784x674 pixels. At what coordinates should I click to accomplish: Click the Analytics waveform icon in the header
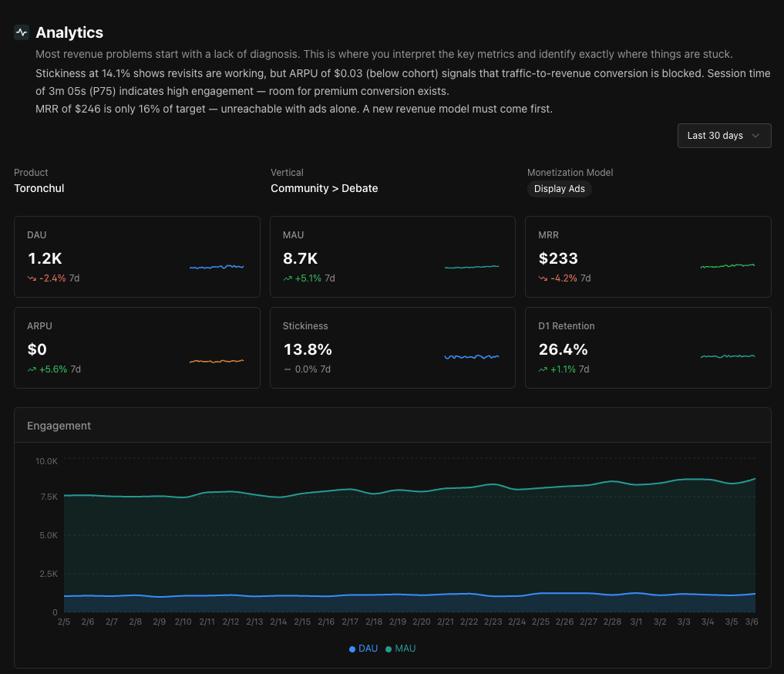click(21, 32)
